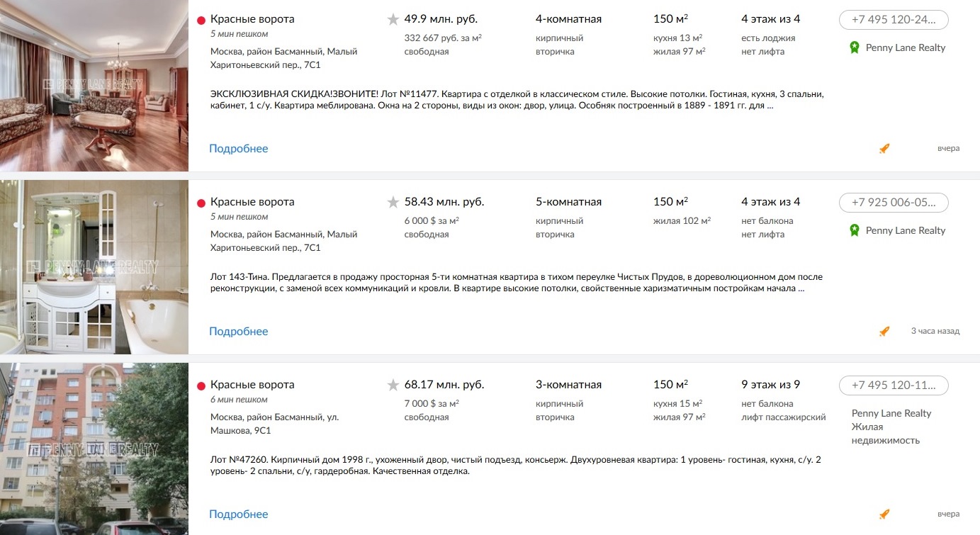
Task: Reveal phone number +7 925 006-05
Action: click(x=893, y=203)
